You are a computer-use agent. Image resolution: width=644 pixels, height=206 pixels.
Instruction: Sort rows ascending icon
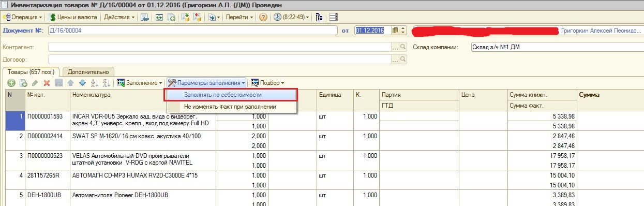coord(94,83)
